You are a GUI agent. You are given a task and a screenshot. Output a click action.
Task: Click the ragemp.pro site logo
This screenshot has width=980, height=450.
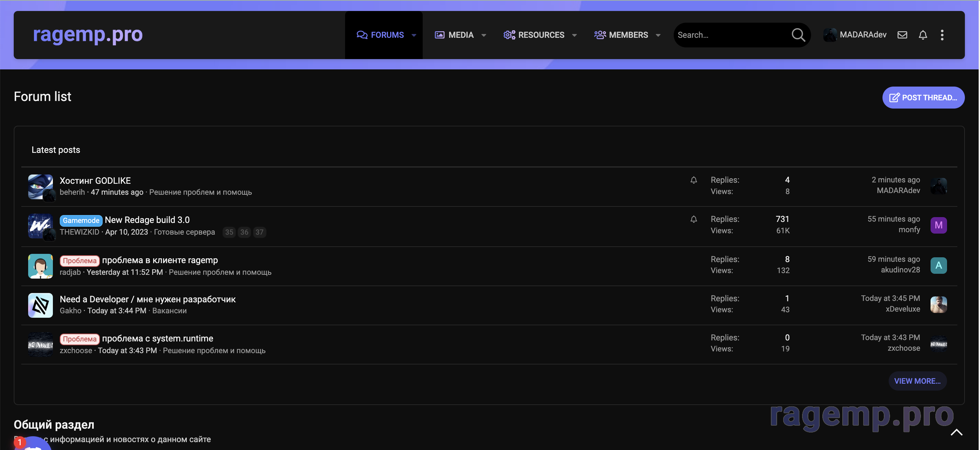point(88,35)
